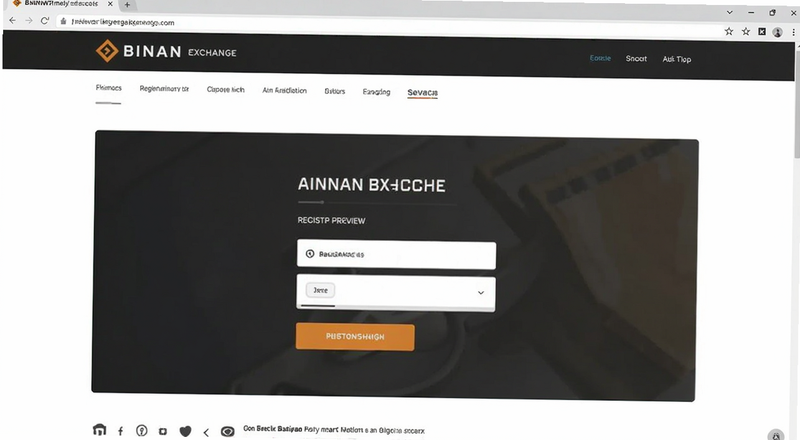
Task: Open the square extension icon in toolbar
Action: pyautogui.click(x=762, y=32)
